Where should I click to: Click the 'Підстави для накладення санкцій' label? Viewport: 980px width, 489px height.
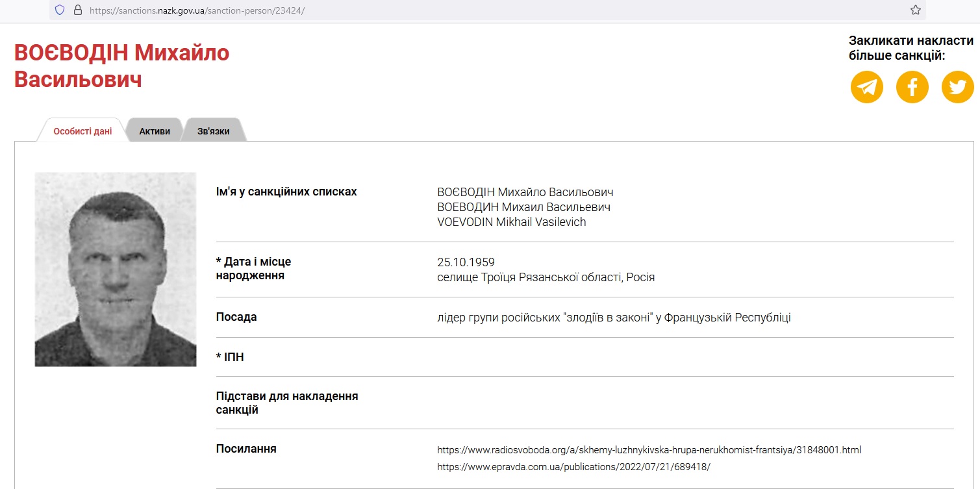coord(286,403)
